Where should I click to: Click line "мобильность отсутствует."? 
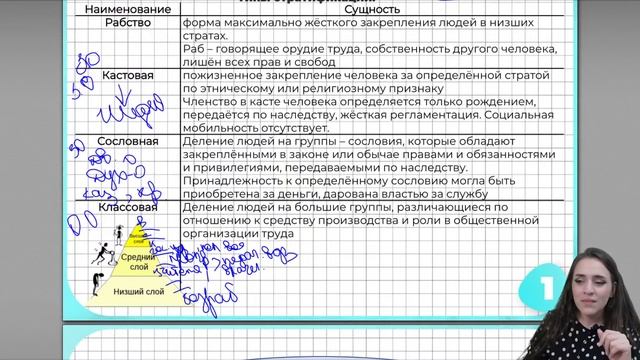[x=256, y=128]
